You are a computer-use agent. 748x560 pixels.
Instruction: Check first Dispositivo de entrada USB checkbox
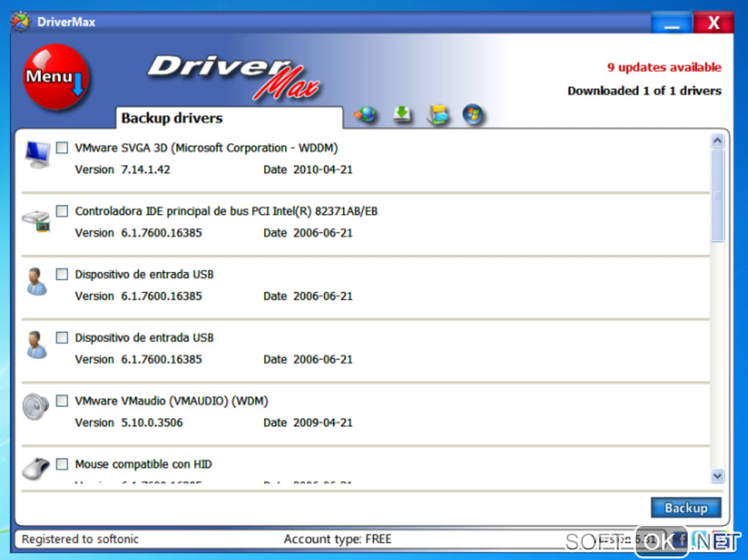[x=62, y=274]
